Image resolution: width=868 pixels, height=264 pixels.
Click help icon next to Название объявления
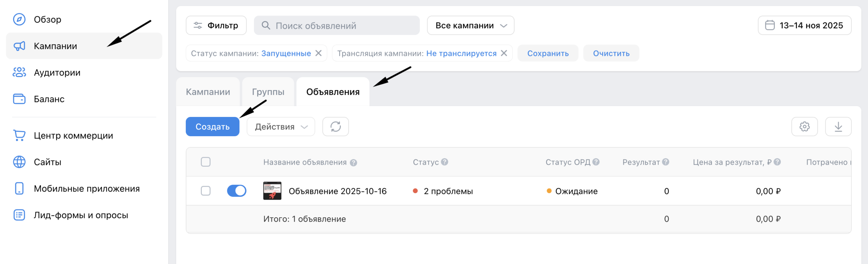(x=353, y=163)
